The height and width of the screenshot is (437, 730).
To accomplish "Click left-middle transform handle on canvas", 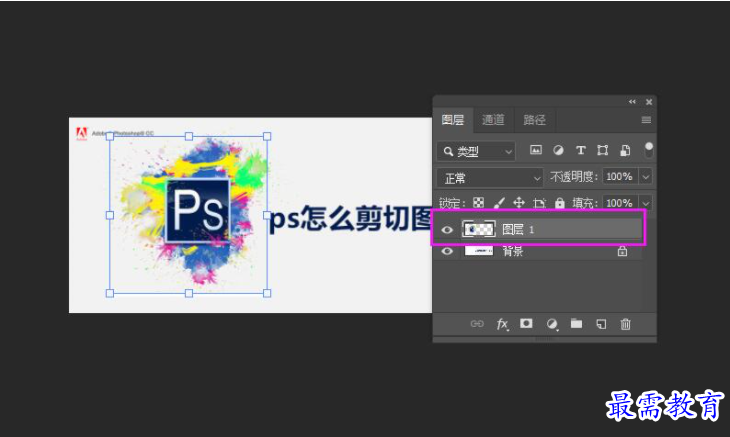I will pyautogui.click(x=110, y=215).
